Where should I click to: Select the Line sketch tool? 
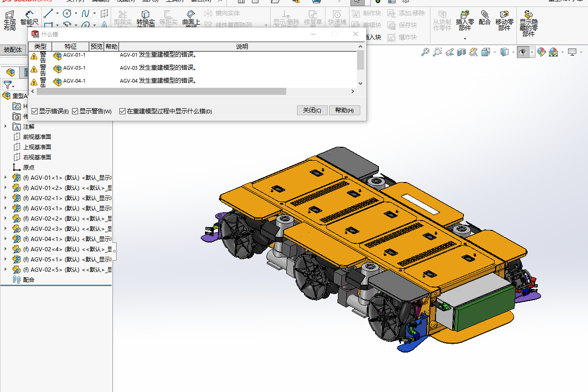click(x=48, y=13)
